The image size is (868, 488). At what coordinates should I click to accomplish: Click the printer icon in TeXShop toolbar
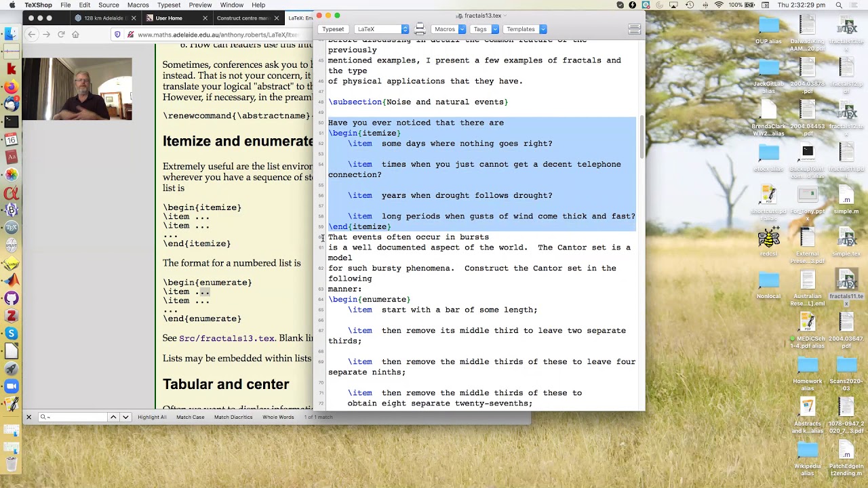(x=420, y=28)
